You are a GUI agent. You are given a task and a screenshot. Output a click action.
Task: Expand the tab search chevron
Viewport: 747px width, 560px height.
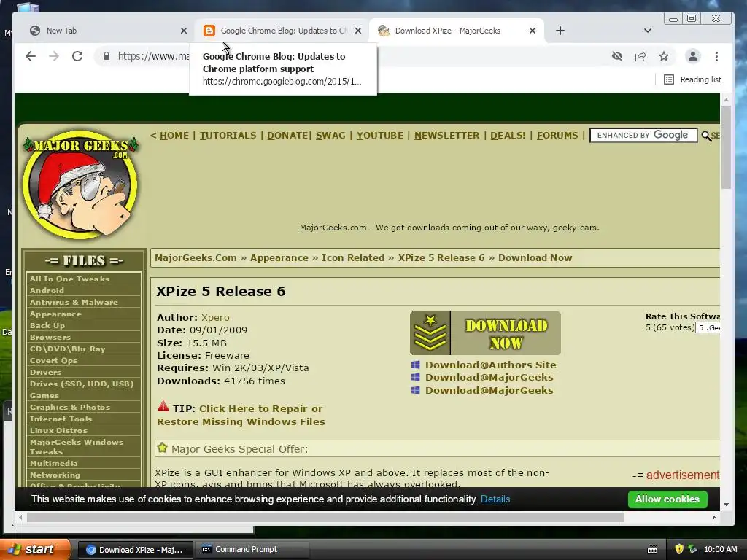coord(648,31)
